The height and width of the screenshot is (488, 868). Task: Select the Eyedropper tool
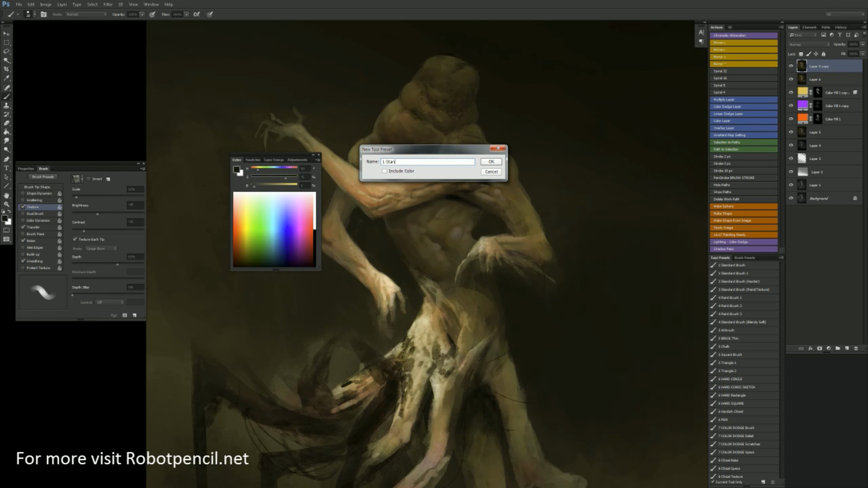click(x=6, y=78)
